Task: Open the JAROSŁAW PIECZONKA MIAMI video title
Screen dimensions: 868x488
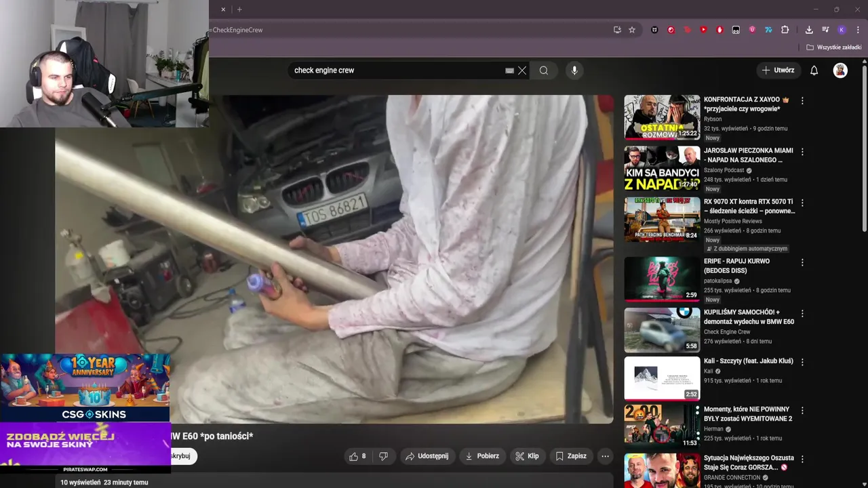Action: (749, 155)
